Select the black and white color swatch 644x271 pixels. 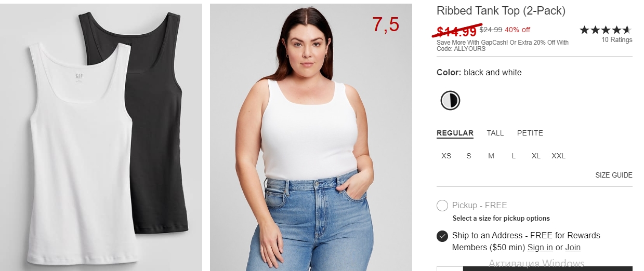(x=450, y=100)
